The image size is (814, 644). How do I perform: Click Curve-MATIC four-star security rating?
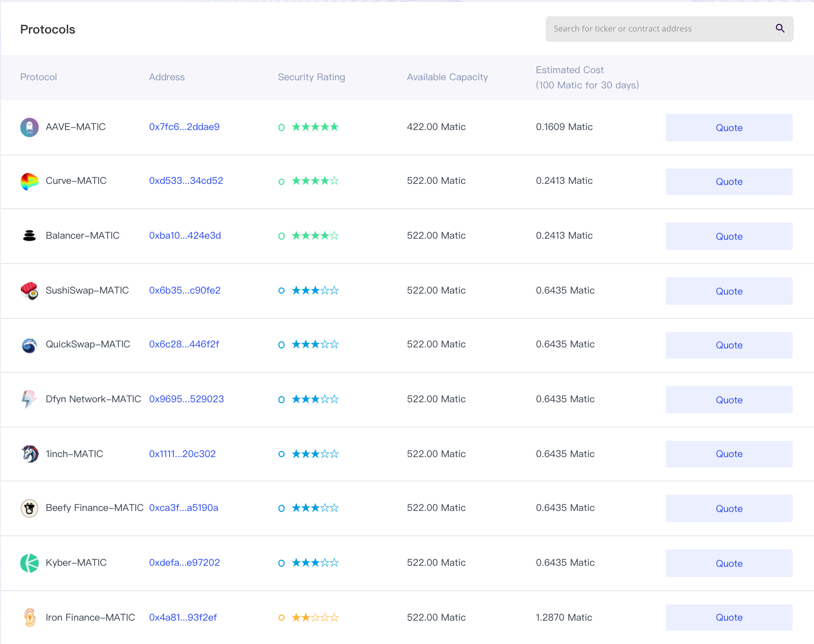[x=315, y=181]
